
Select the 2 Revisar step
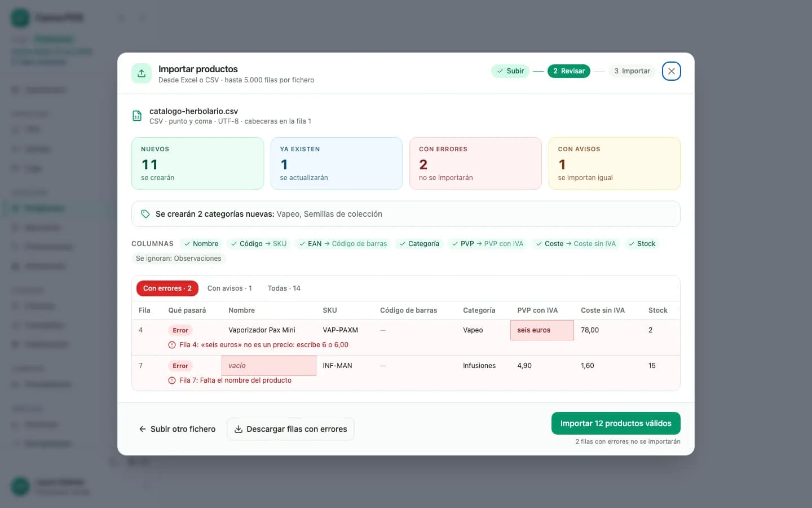[569, 71]
